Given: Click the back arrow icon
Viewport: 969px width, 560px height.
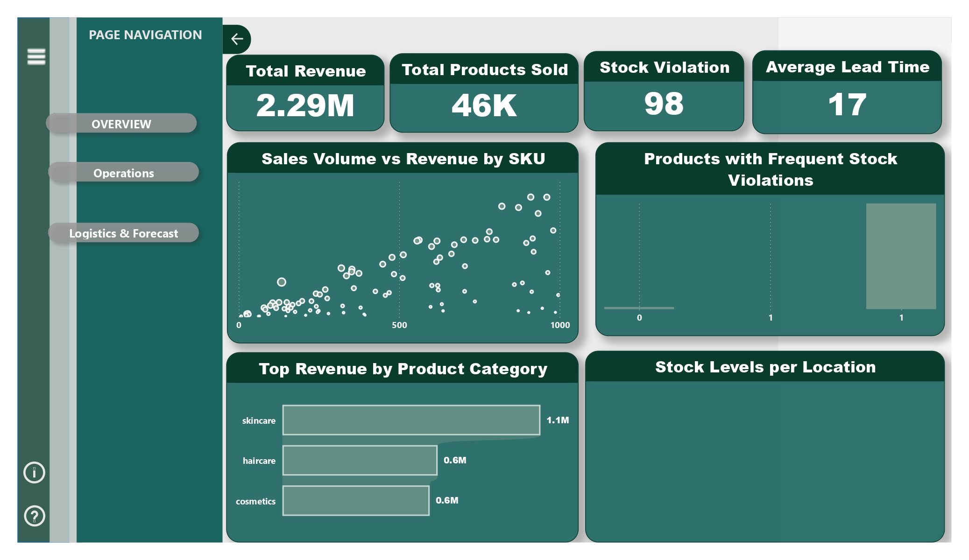Looking at the screenshot, I should click(x=237, y=39).
